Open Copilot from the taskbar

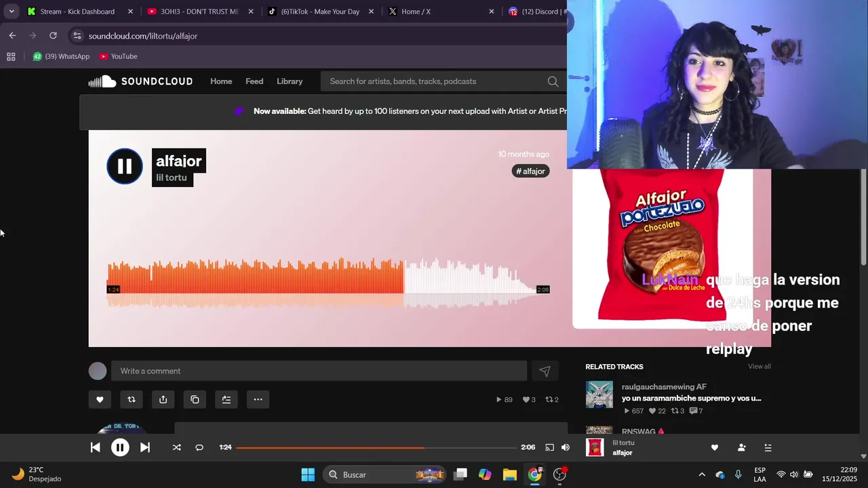(485, 474)
